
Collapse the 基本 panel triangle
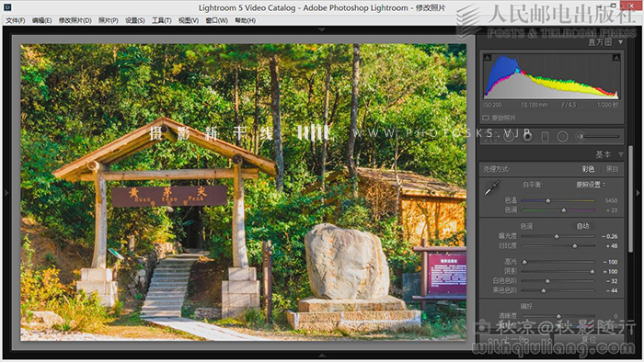621,154
